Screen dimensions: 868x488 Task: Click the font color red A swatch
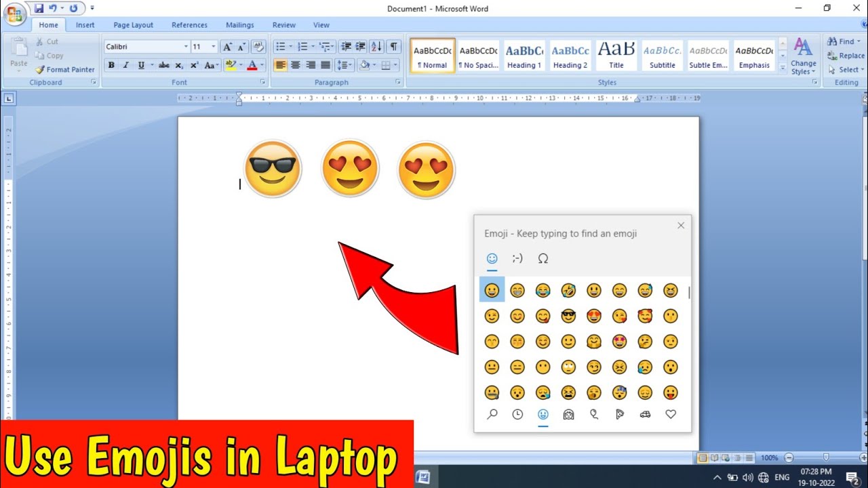click(252, 65)
